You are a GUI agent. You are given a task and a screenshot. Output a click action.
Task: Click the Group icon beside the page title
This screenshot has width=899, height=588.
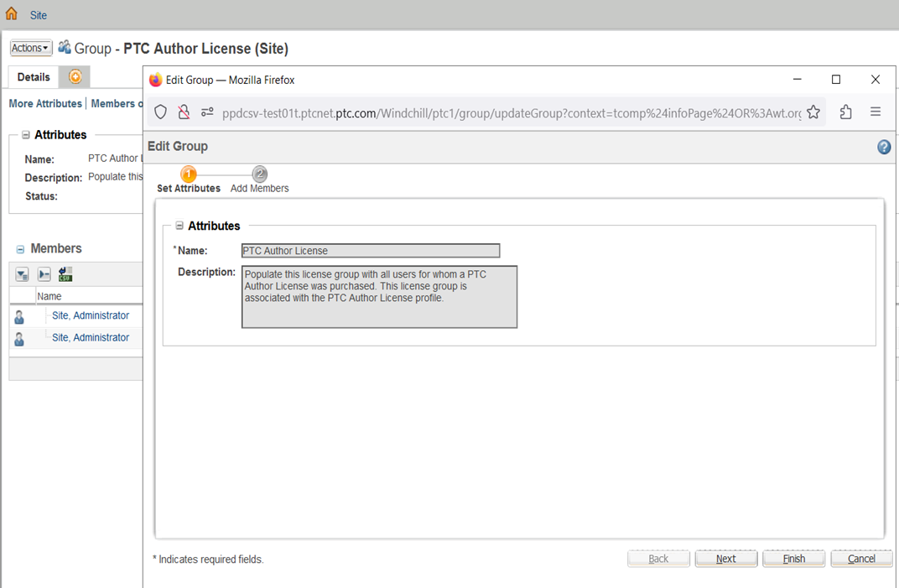pos(64,48)
